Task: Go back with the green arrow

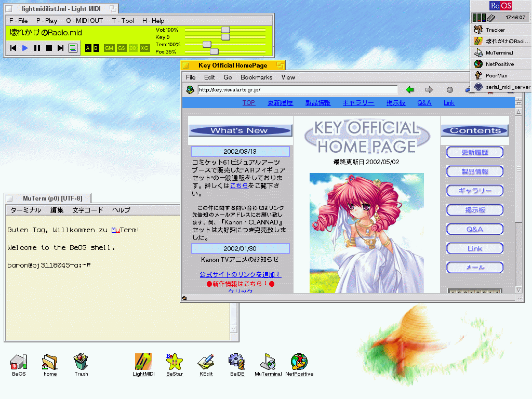Action: (x=410, y=89)
